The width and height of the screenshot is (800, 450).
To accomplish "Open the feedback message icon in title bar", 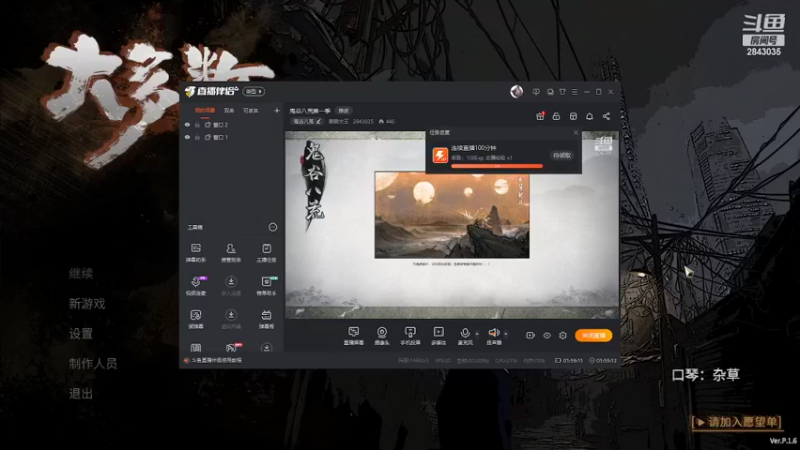I will tap(536, 92).
